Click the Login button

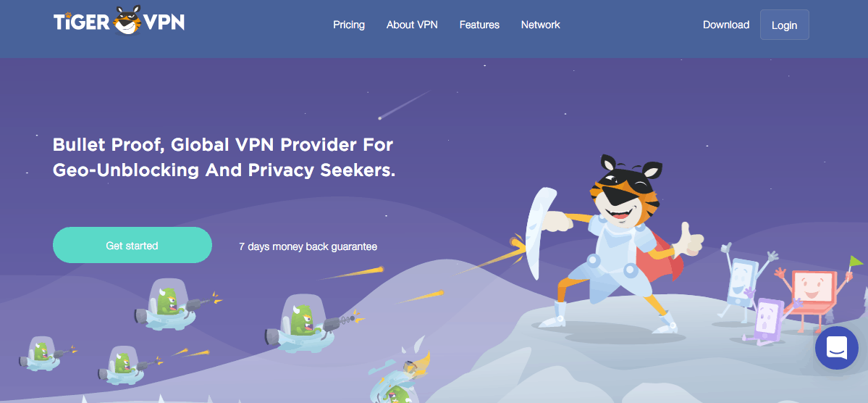tap(785, 25)
